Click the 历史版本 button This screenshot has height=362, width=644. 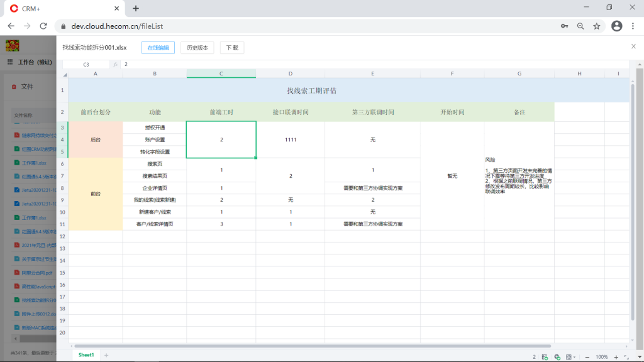197,48
